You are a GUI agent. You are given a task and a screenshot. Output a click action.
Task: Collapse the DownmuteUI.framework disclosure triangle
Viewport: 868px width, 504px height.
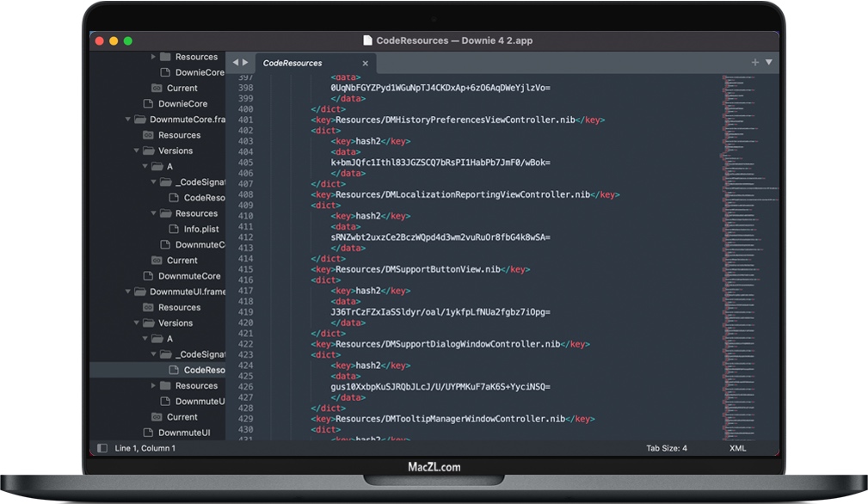pos(128,292)
